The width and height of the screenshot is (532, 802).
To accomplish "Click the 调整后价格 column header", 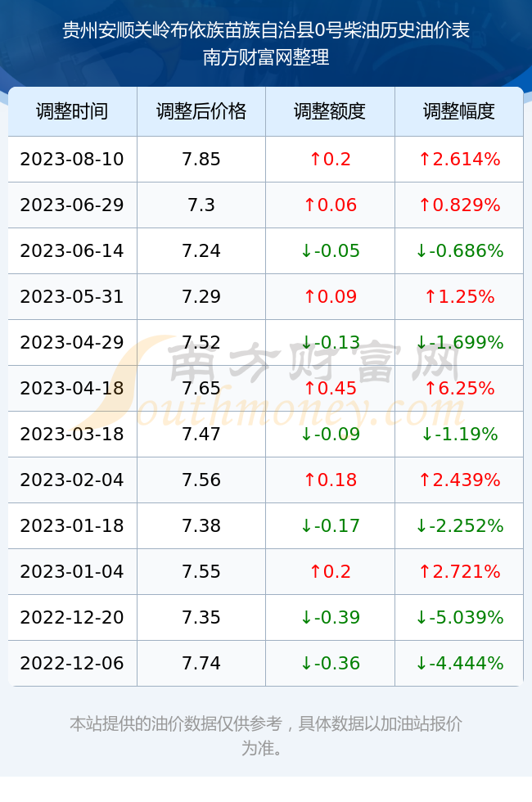I will click(201, 111).
